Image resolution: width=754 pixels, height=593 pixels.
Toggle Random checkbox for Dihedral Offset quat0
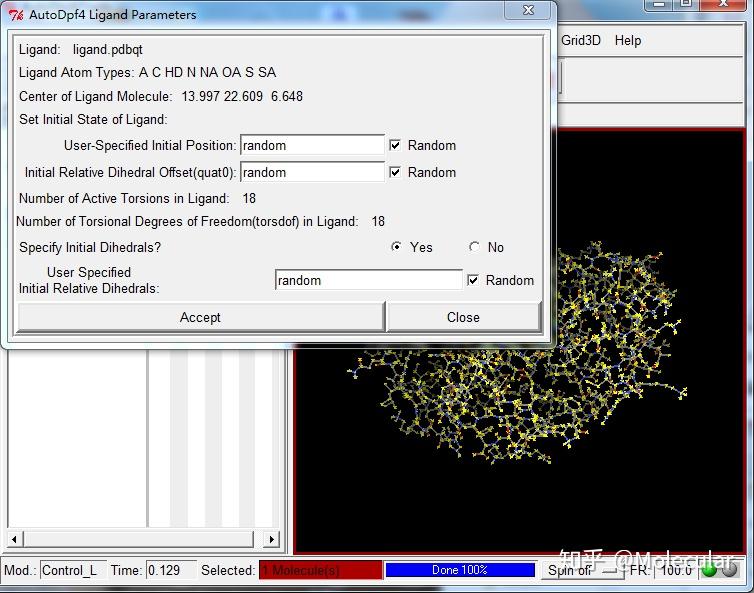(395, 172)
